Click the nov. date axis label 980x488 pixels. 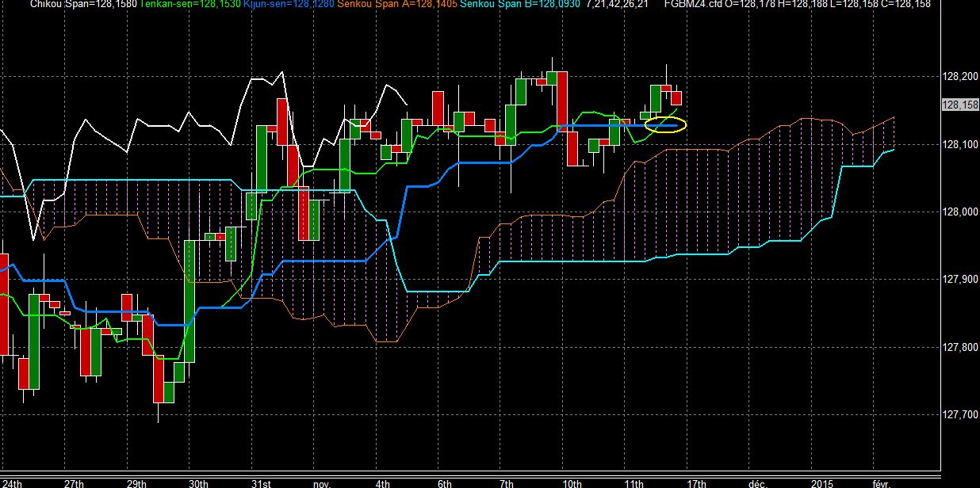tap(322, 483)
